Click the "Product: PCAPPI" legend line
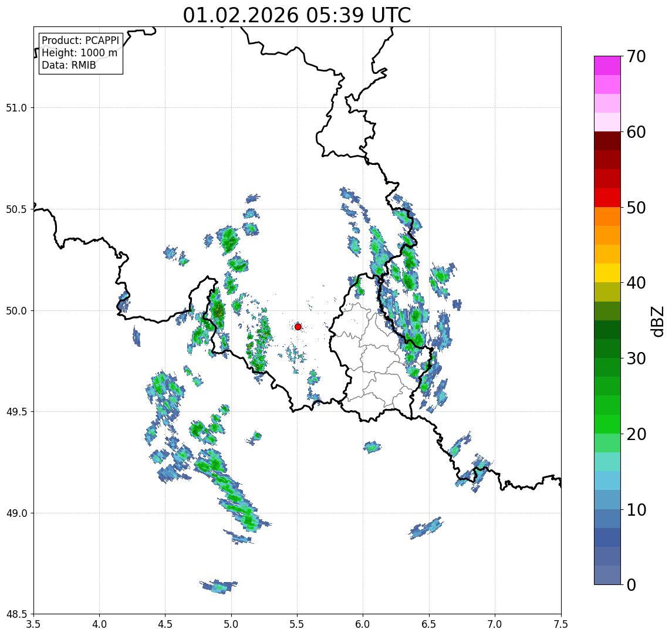The width and height of the screenshot is (672, 636). click(80, 40)
